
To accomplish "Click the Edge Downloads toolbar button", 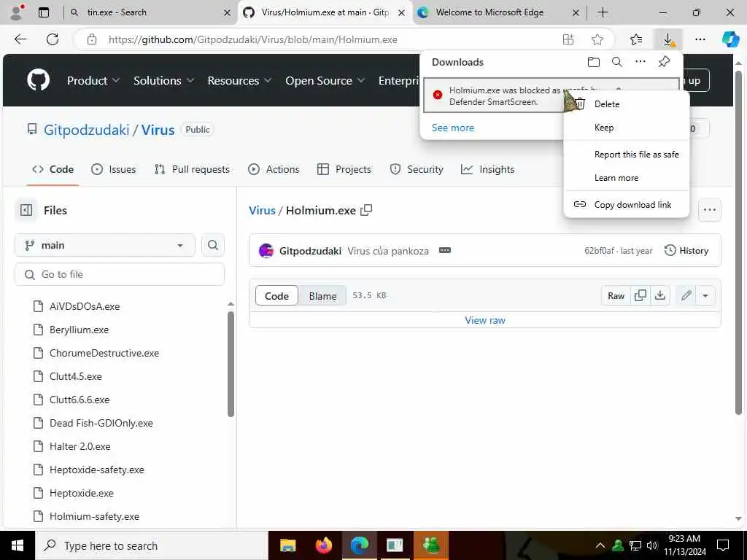I will [668, 39].
